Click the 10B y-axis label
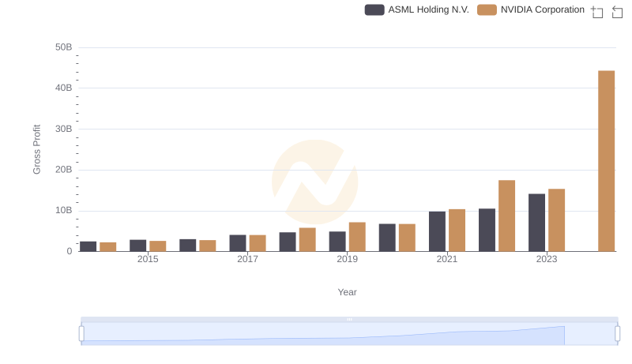Screen dimensions: 632x364 pos(64,210)
